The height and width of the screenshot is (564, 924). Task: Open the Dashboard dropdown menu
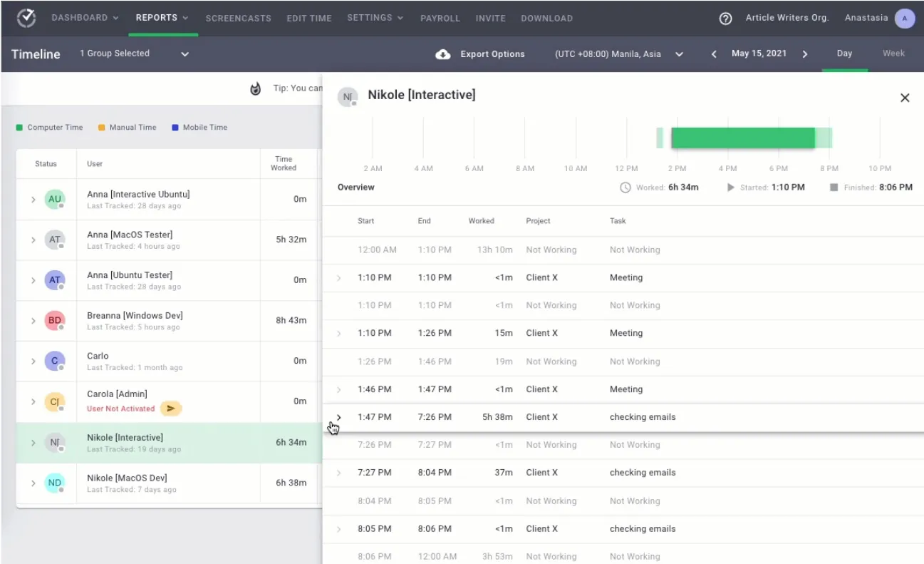(x=85, y=18)
